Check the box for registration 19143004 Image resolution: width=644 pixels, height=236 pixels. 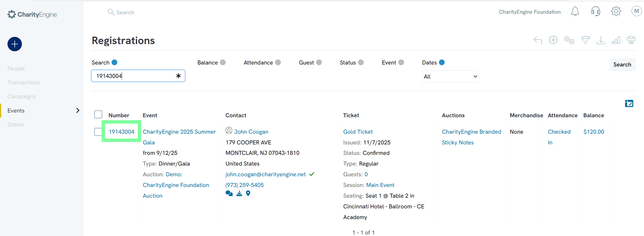98,132
